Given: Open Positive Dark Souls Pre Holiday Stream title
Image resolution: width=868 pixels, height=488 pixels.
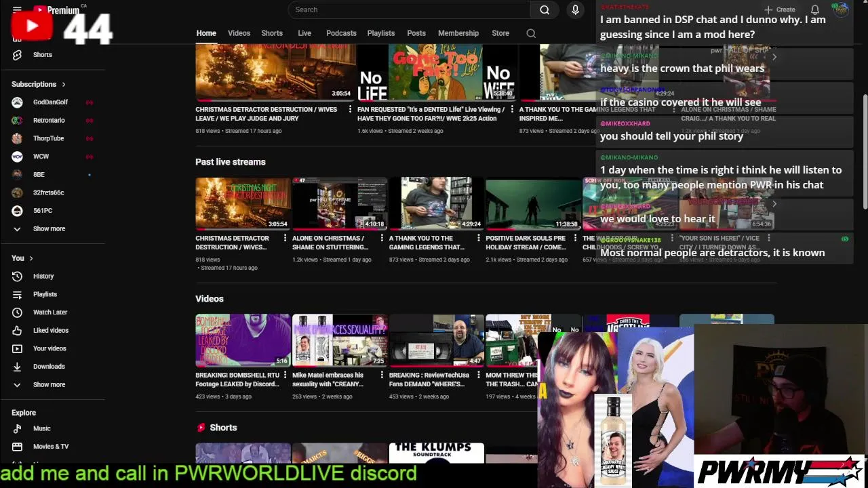Looking at the screenshot, I should coord(526,243).
